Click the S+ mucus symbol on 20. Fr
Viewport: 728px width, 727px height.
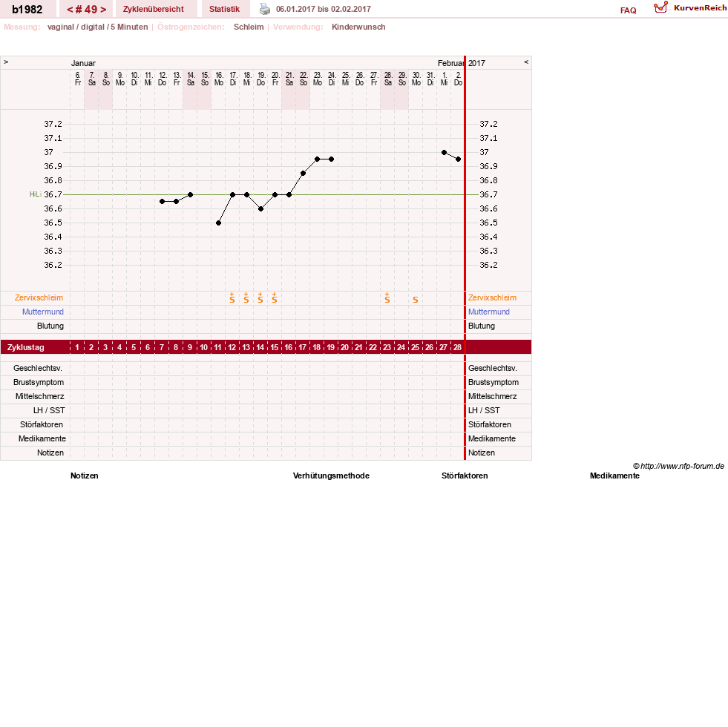[275, 297]
